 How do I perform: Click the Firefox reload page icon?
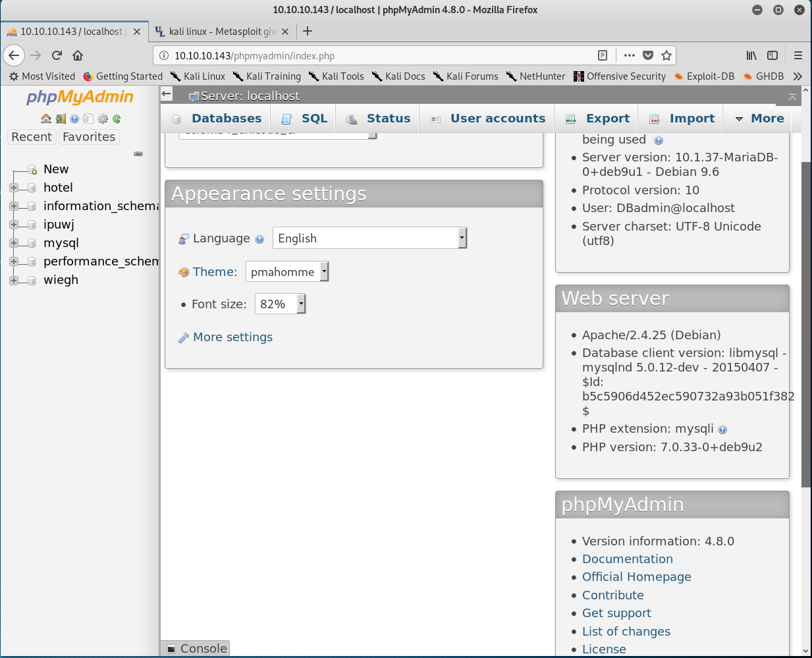coord(57,55)
